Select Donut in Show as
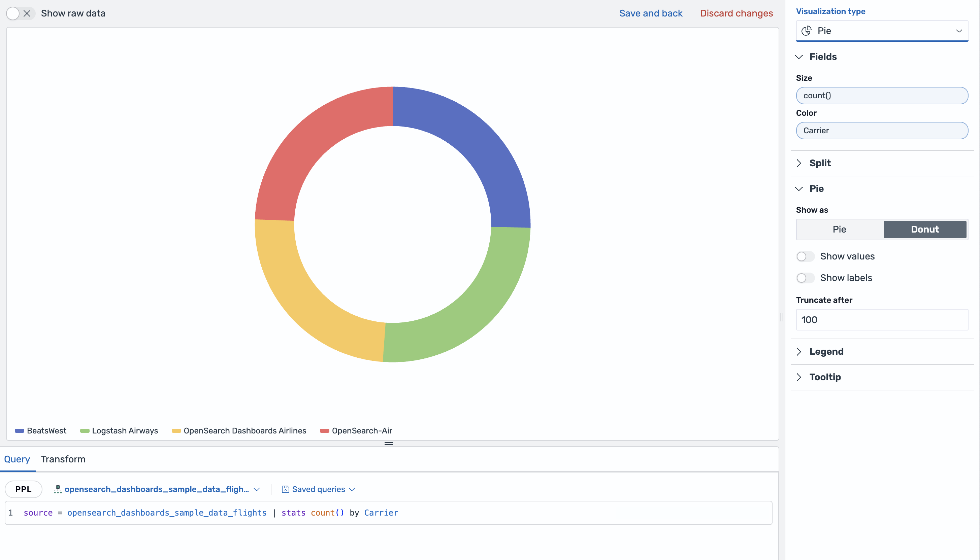The image size is (980, 560). [x=925, y=229]
